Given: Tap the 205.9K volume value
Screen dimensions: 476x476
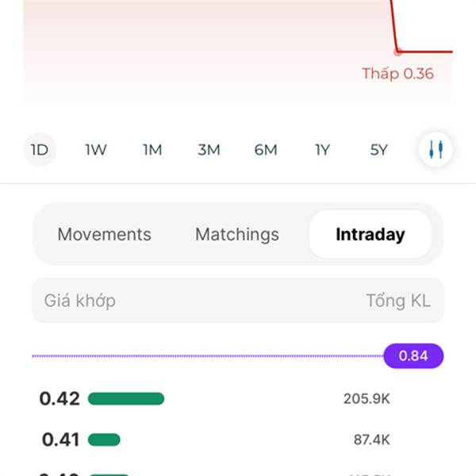Looking at the screenshot, I should 367,398.
